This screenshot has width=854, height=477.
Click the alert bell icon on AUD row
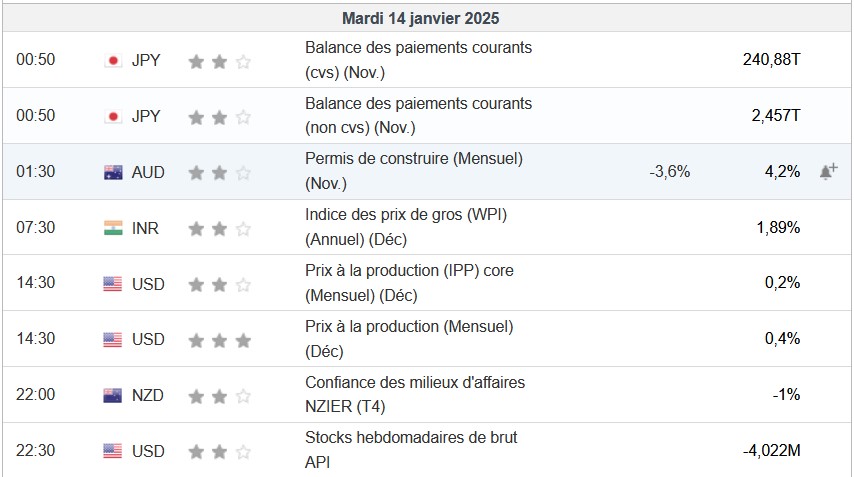pyautogui.click(x=828, y=171)
